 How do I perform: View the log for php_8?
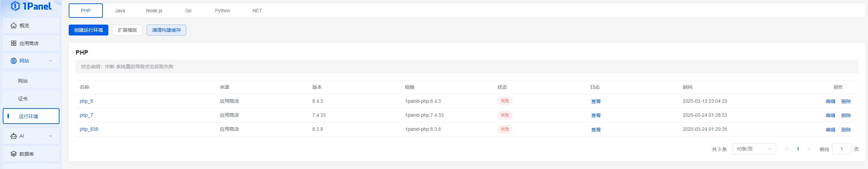[596, 101]
